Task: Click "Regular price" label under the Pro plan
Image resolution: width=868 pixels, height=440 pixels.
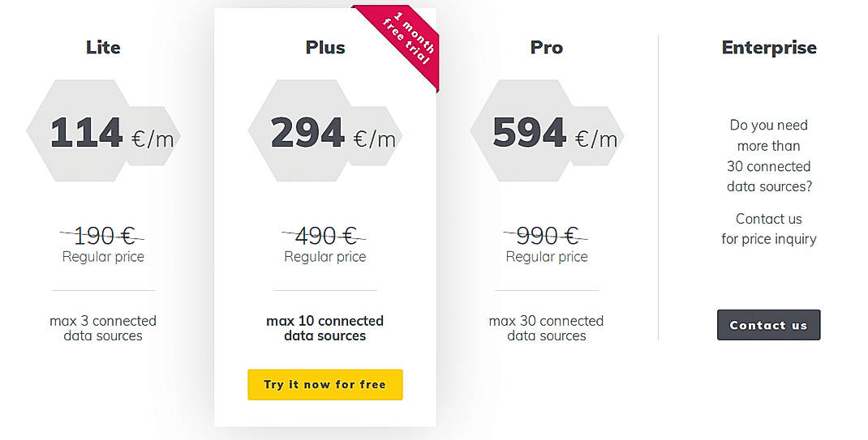Action: tap(547, 257)
